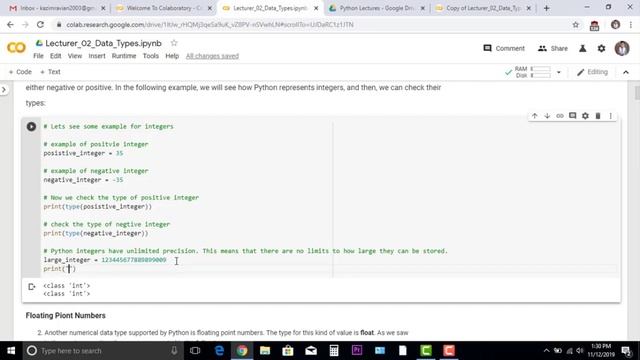Viewport: 640px width, 360px height.
Task: Collapse header with up chevron
Action: (x=626, y=72)
